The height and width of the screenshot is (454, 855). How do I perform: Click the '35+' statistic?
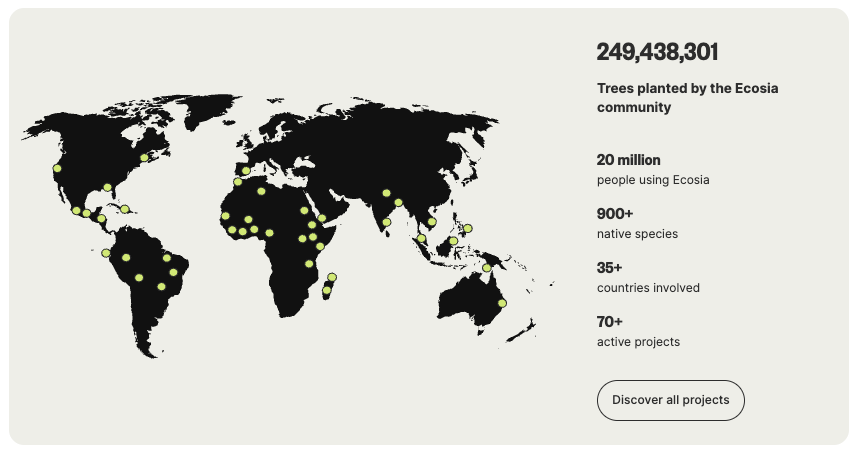pyautogui.click(x=609, y=268)
